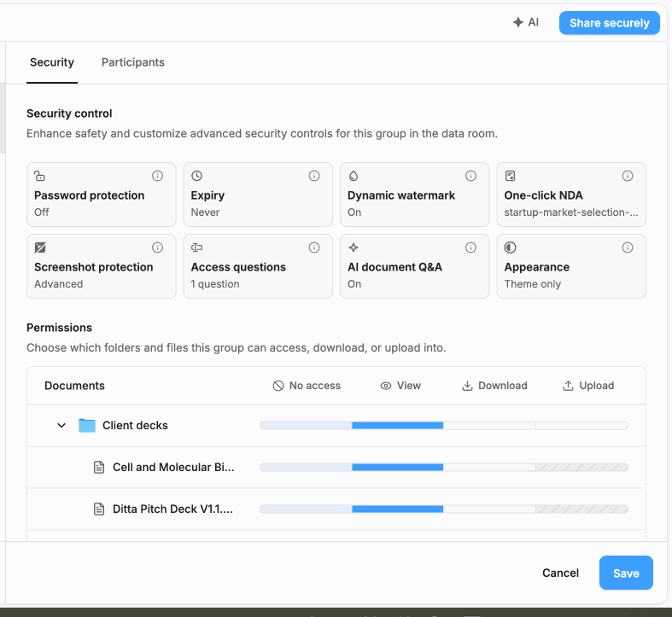The image size is (672, 617).
Task: Click file icon for Ditta Pitch Deck V1.1
Action: click(x=99, y=509)
